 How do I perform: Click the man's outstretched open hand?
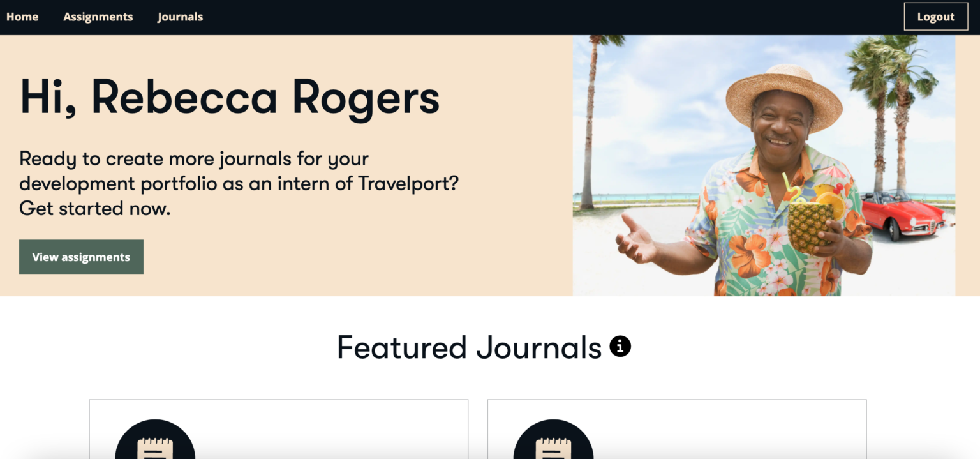point(635,239)
